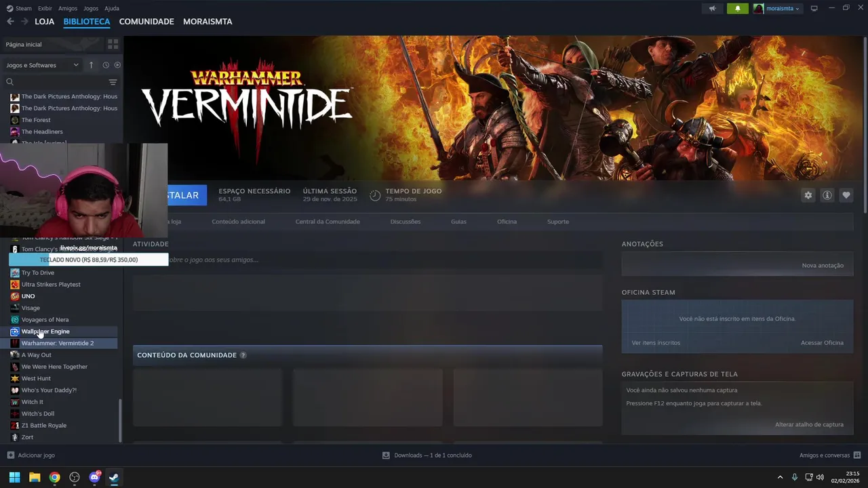The image size is (868, 488).
Task: Show game info icon
Action: click(x=827, y=195)
